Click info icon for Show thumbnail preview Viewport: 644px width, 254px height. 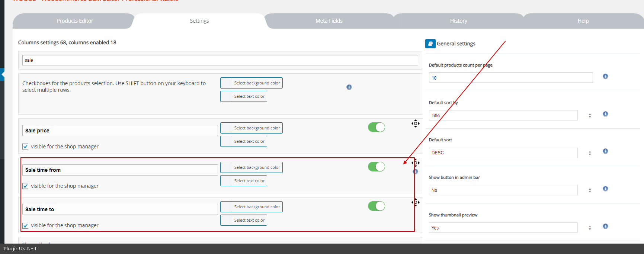pyautogui.click(x=605, y=226)
